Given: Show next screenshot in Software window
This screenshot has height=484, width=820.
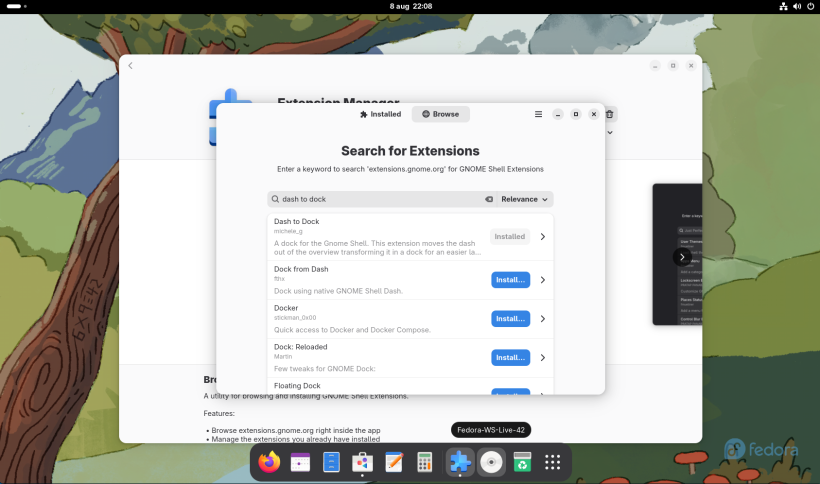Looking at the screenshot, I should (682, 257).
